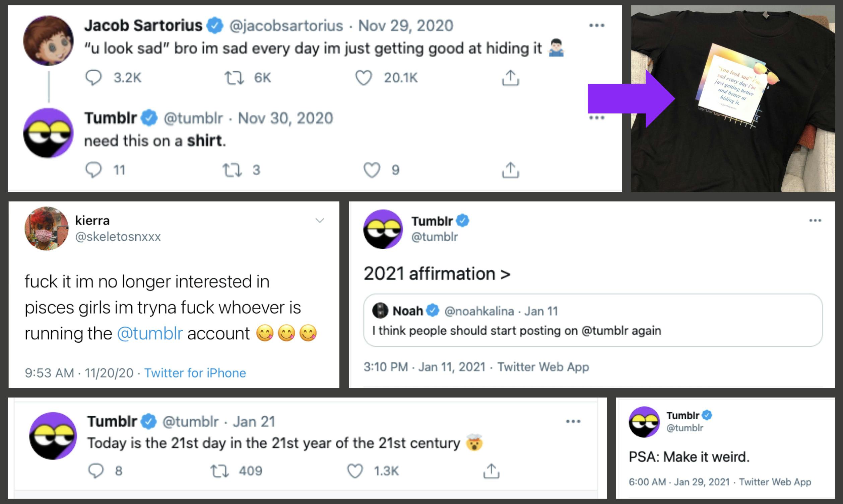The height and width of the screenshot is (504, 843).
Task: View the black shirt photo thumbnail
Action: [x=733, y=98]
